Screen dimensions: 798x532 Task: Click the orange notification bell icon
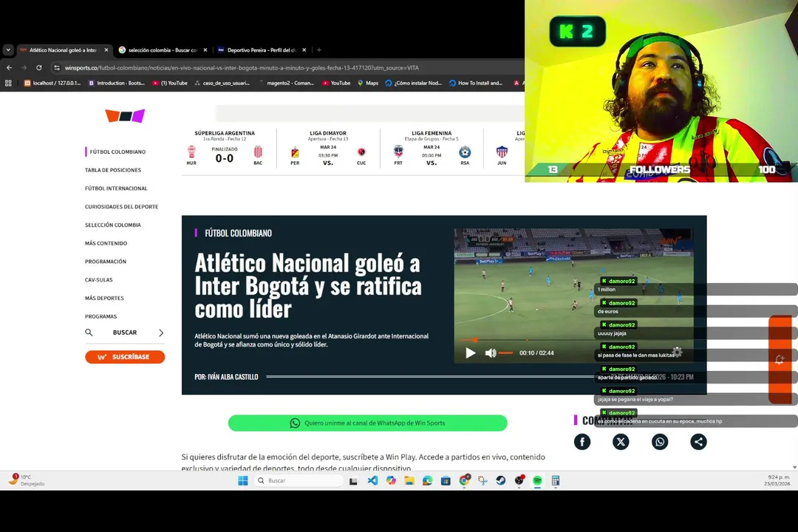click(x=780, y=359)
